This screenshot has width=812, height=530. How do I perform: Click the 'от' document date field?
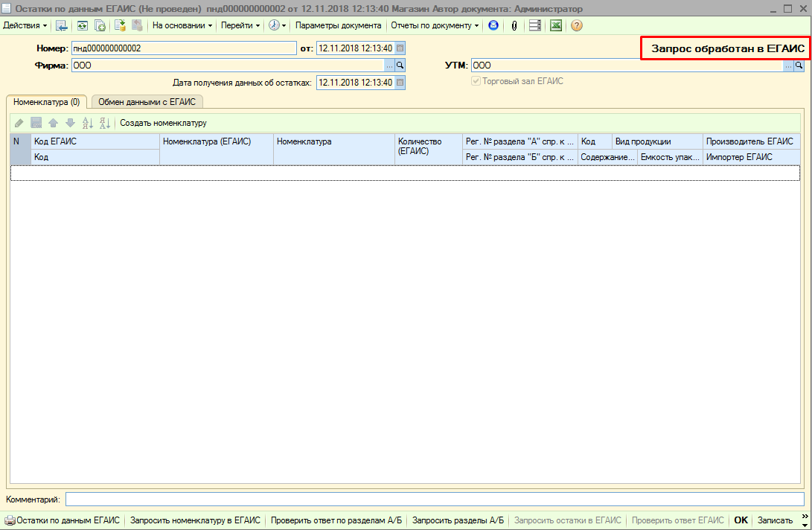coord(356,48)
